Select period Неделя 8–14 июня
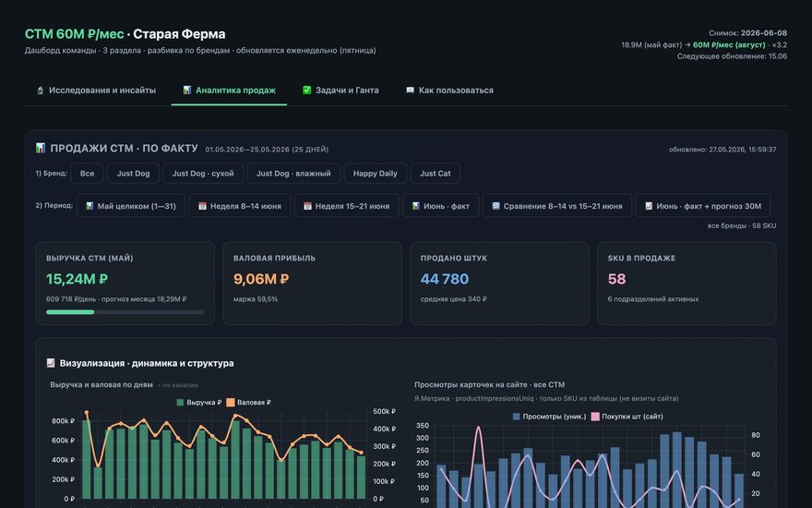This screenshot has height=508, width=812. coord(239,206)
